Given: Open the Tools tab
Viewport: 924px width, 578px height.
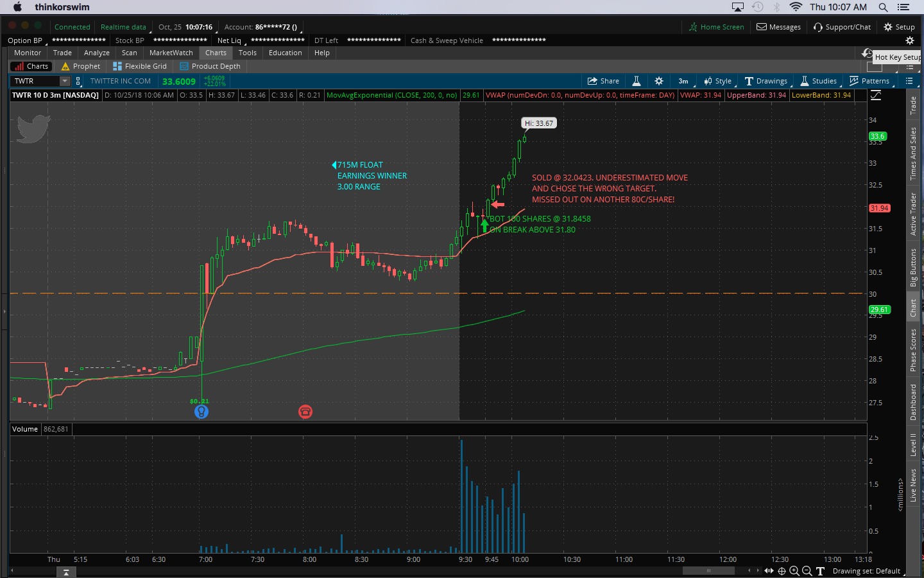Looking at the screenshot, I should 248,53.
